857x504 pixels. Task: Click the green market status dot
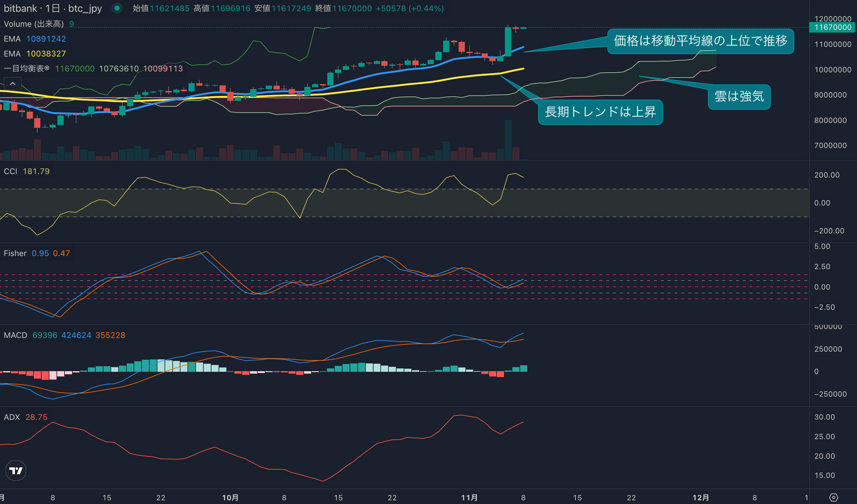[x=117, y=8]
